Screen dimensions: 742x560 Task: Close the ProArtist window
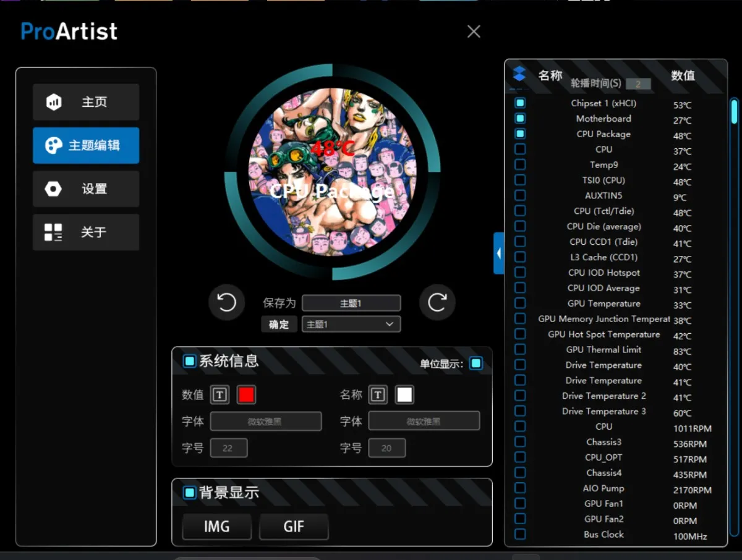coord(474,32)
